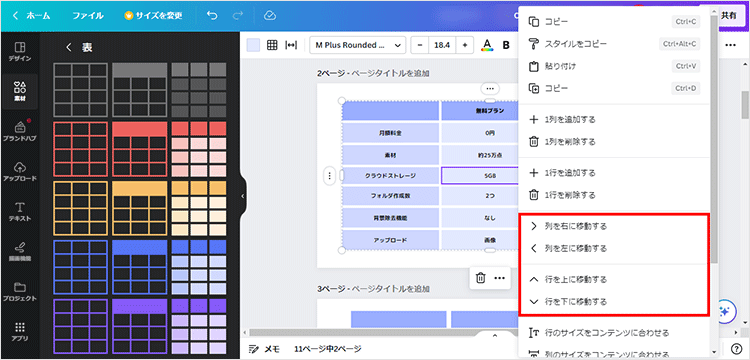Screen dimensions: 750x360
Task: Click the cell spacing icon
Action: click(x=291, y=45)
